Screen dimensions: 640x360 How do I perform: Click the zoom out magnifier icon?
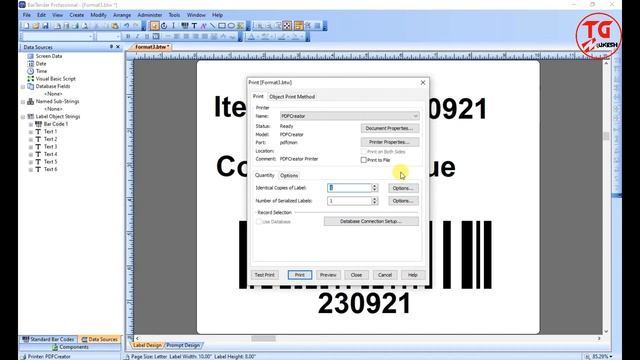point(269,26)
